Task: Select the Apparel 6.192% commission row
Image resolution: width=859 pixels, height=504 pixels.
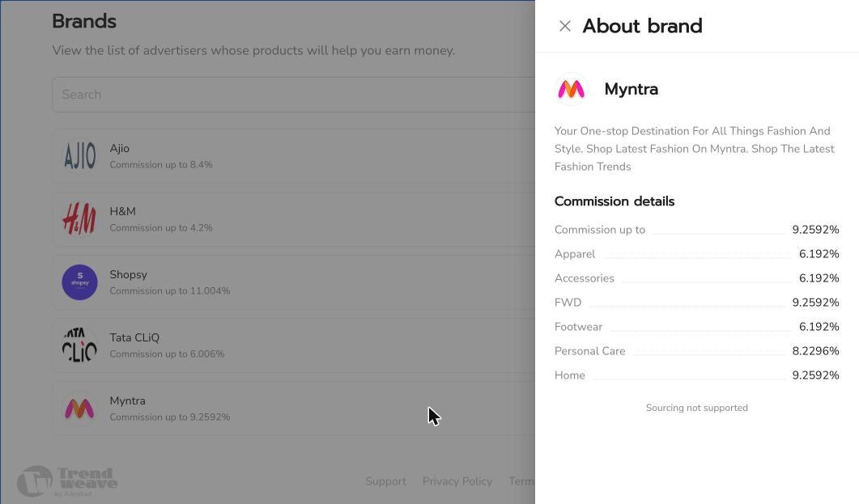Action: pyautogui.click(x=697, y=254)
